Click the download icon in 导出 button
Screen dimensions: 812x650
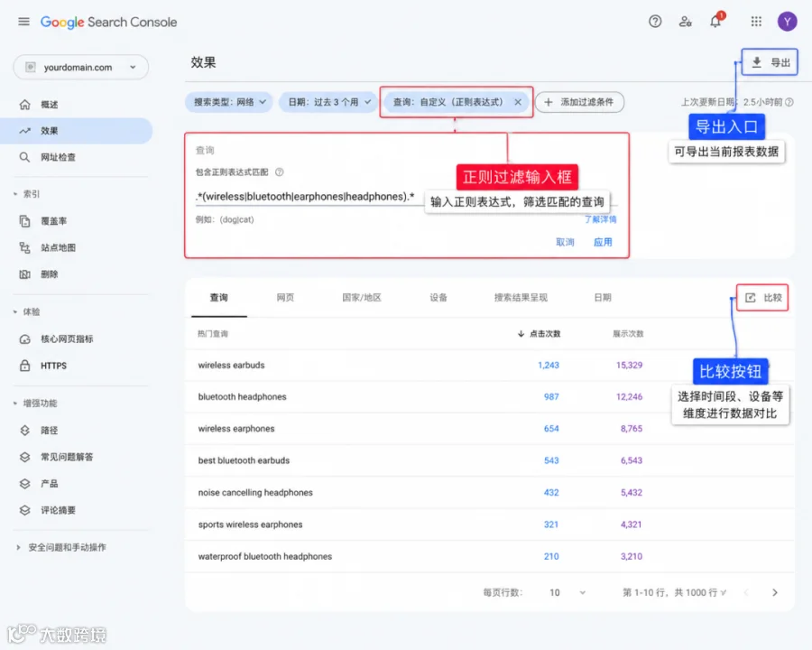[757, 62]
